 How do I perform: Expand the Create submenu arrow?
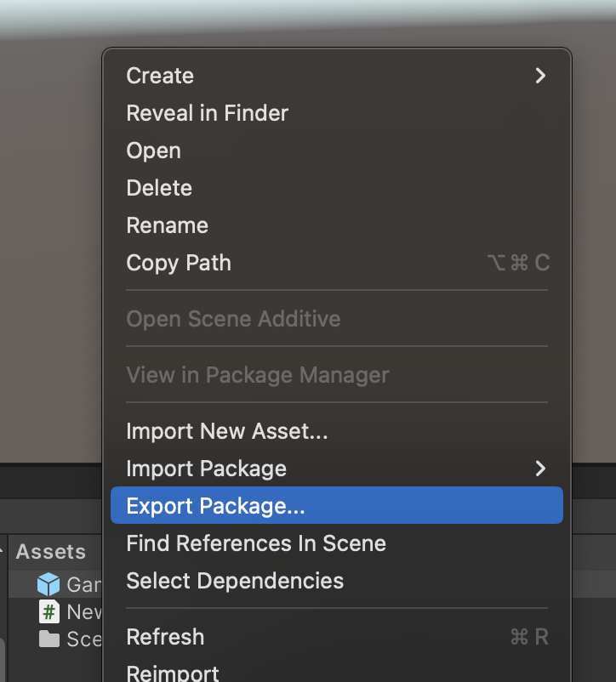point(539,76)
